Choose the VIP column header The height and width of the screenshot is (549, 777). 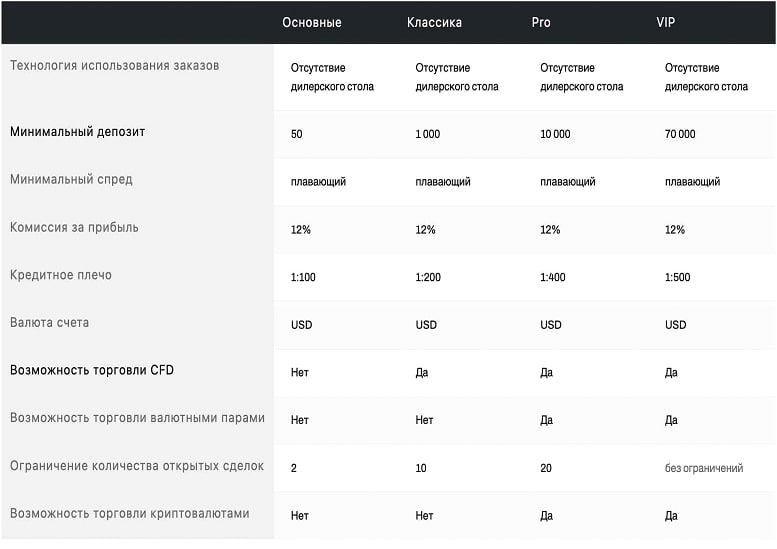(x=665, y=22)
